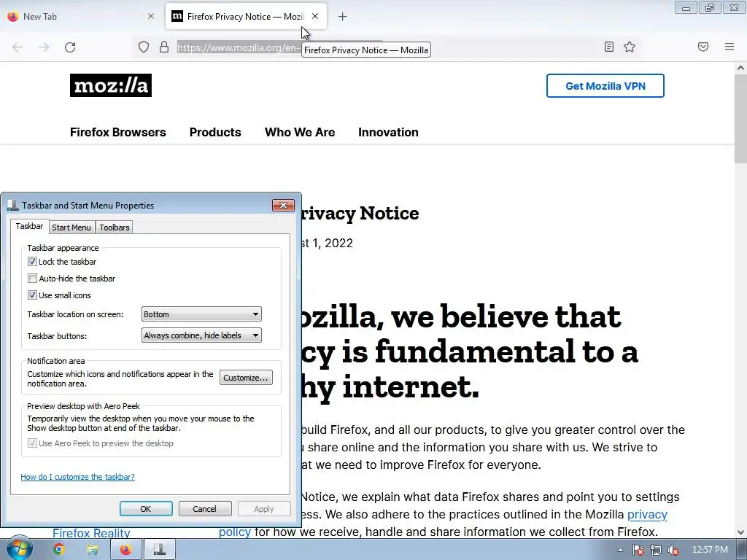747x560 pixels.
Task: Switch to Firefox taskbar button
Action: click(125, 550)
